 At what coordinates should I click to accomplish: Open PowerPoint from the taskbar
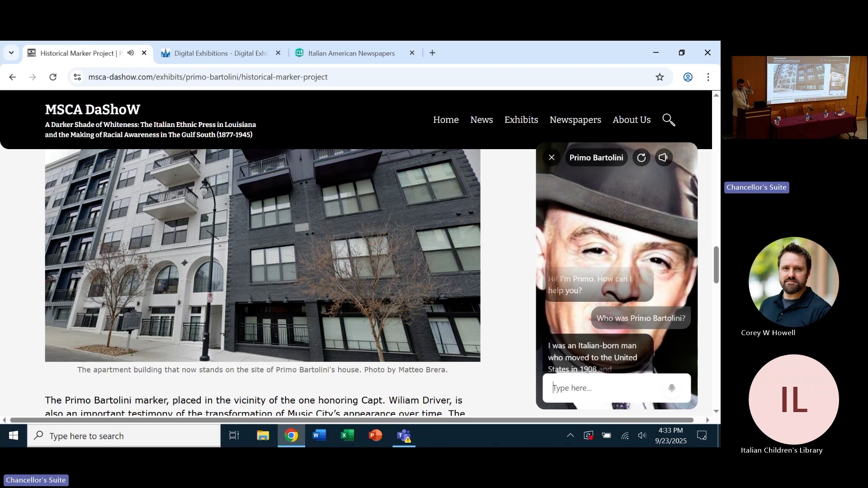pyautogui.click(x=375, y=436)
